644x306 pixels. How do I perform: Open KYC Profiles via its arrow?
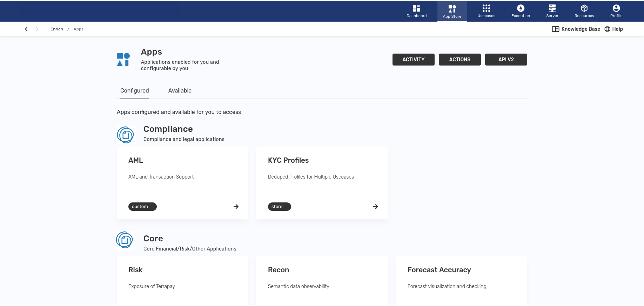375,206
